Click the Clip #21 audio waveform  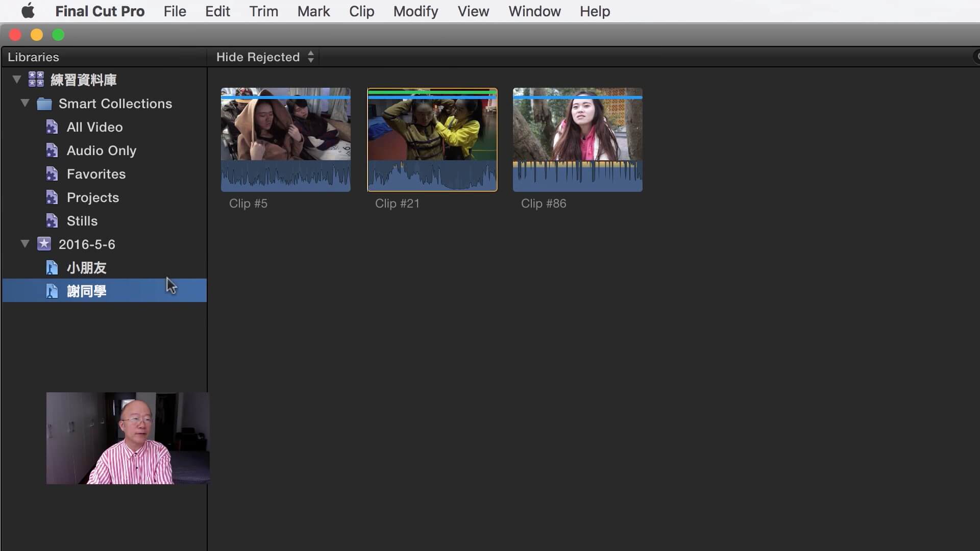pyautogui.click(x=432, y=176)
